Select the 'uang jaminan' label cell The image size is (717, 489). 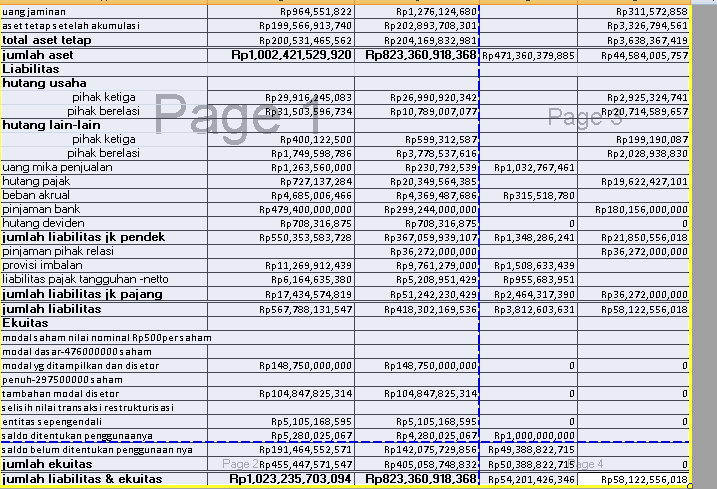coord(104,12)
